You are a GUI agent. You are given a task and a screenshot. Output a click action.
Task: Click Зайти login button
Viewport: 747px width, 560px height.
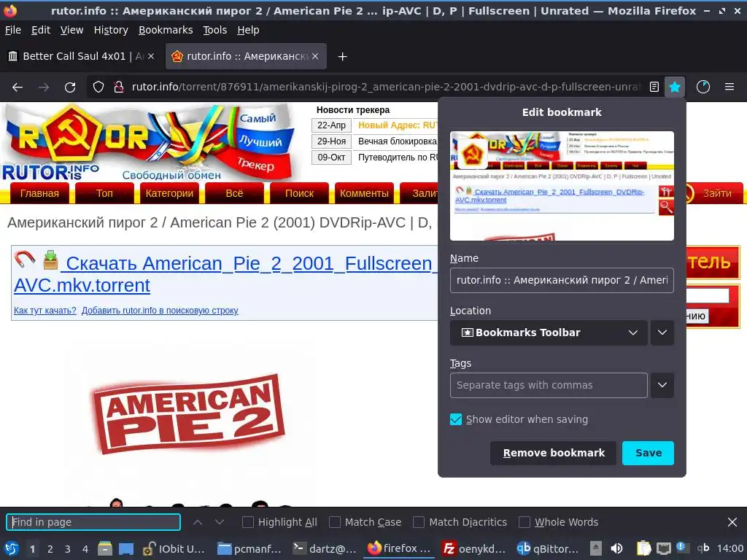[716, 193]
